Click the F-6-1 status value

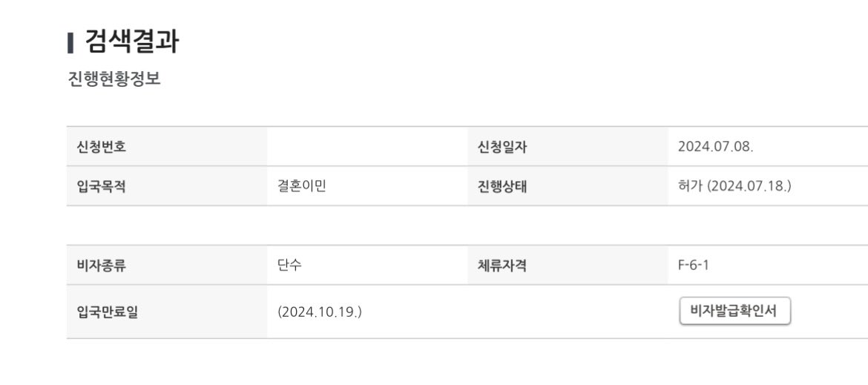click(693, 265)
